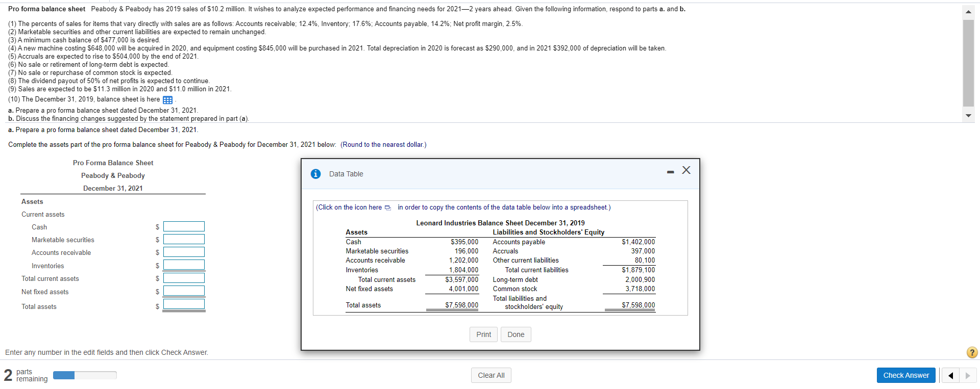Click the 2,000,900 Long-term debt value
This screenshot has height=389, width=980.
640,279
